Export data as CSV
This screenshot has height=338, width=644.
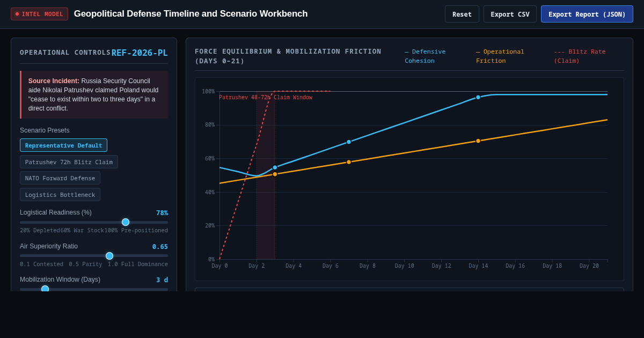(510, 14)
